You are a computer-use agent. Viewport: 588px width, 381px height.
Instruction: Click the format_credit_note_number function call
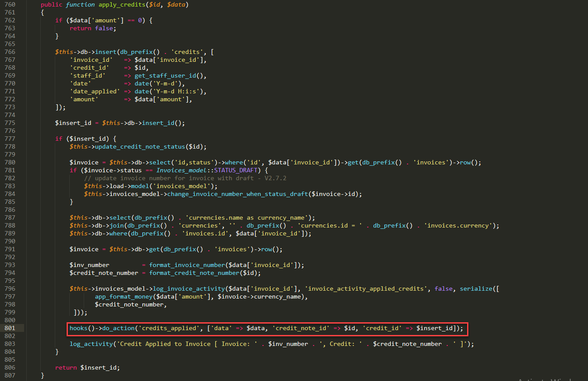194,273
